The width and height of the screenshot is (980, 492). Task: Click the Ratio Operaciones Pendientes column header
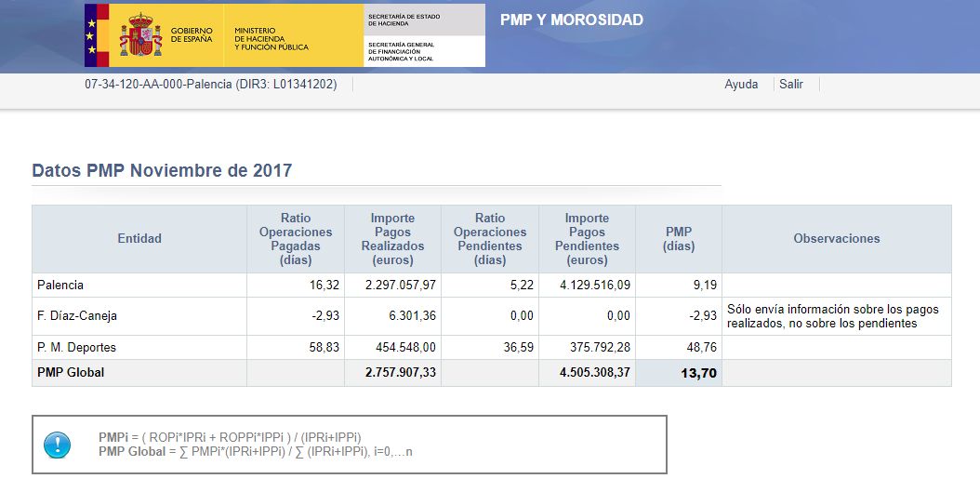(490, 239)
